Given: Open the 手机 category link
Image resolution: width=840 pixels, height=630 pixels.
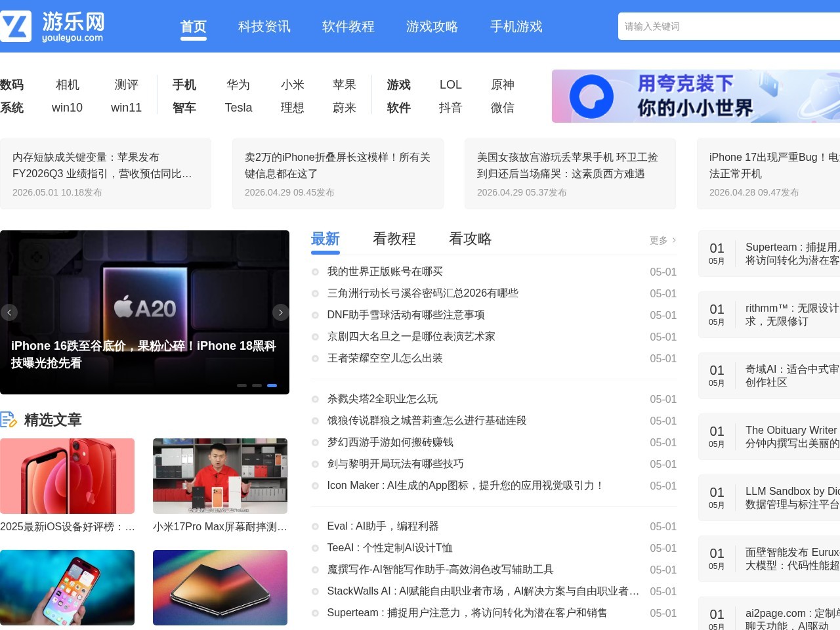Looking at the screenshot, I should [x=184, y=85].
